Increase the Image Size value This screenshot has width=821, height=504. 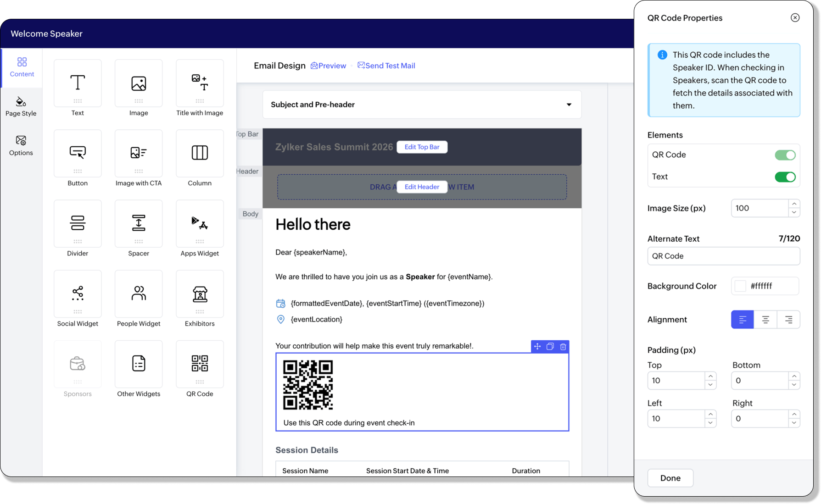[794, 204]
